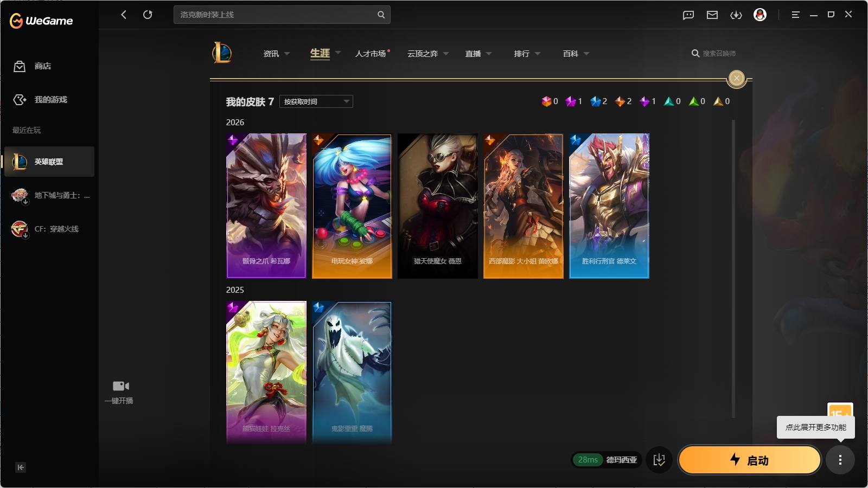Open the 拉克丝 skin card under 2025
Viewport: 868px width, 488px height.
[266, 373]
